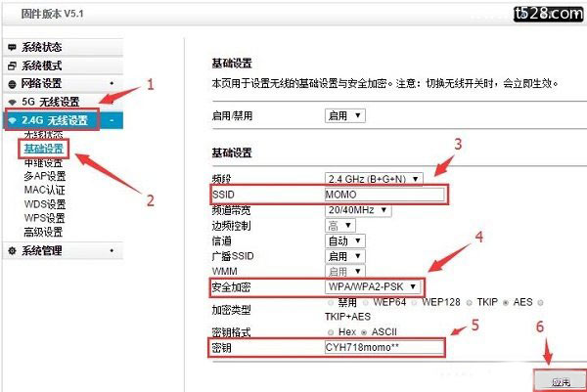Click the 固件版本 V5.1 text
This screenshot has height=392, width=587.
point(53,14)
